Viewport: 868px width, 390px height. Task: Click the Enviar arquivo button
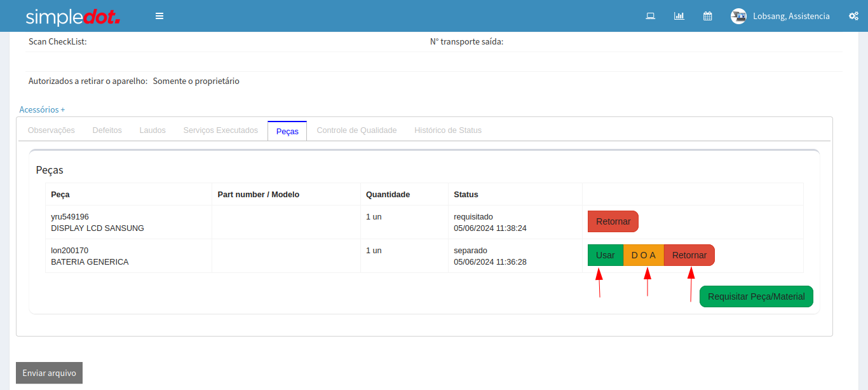(x=49, y=373)
